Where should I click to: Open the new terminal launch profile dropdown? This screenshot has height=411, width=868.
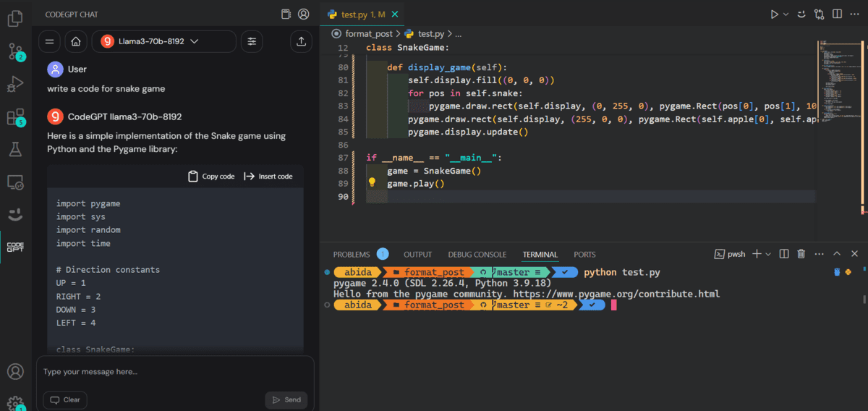coord(768,254)
